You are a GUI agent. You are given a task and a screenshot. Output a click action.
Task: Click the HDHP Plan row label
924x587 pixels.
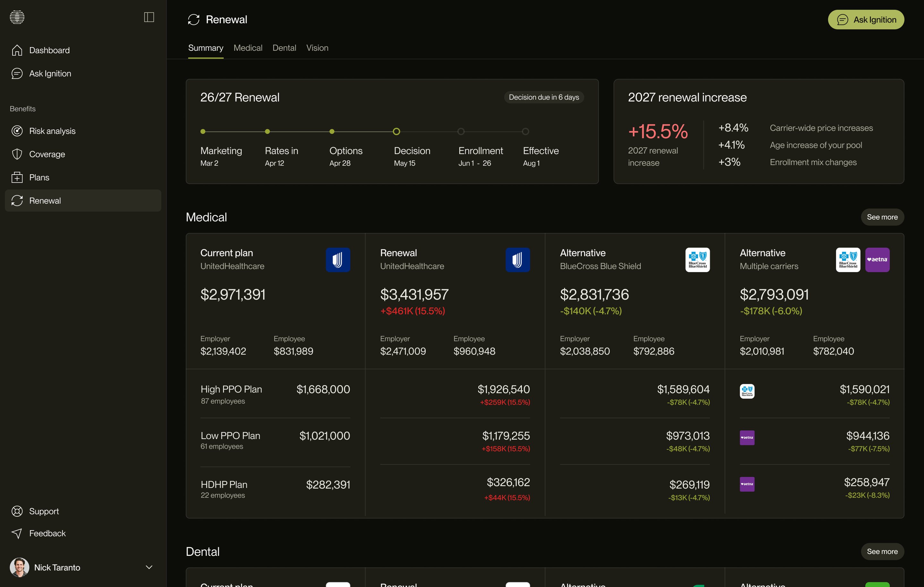224,485
